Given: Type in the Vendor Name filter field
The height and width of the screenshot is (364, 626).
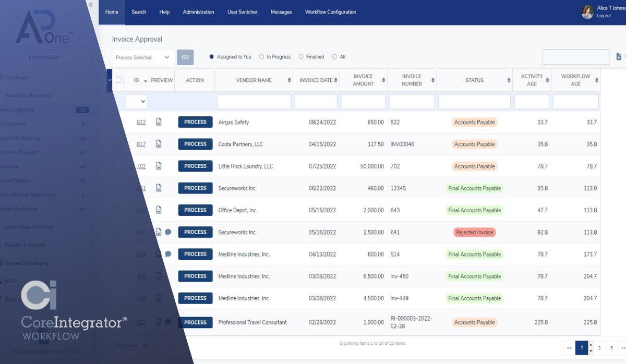Looking at the screenshot, I should (254, 101).
